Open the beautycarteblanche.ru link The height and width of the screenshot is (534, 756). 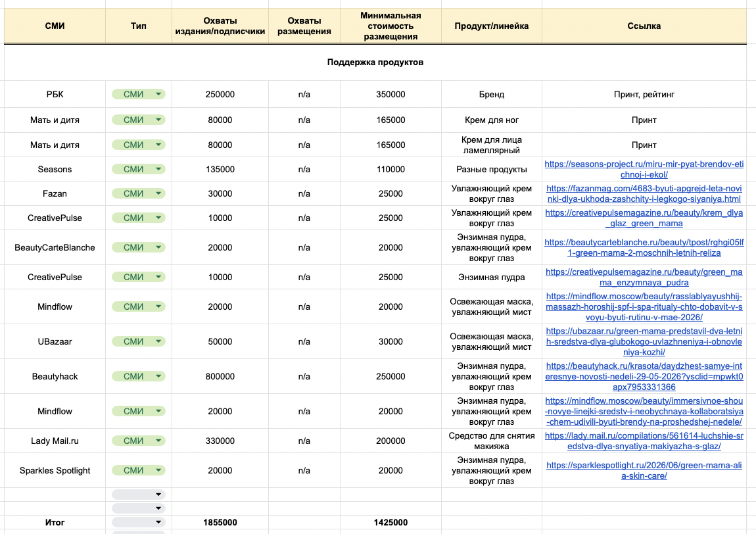coord(644,247)
